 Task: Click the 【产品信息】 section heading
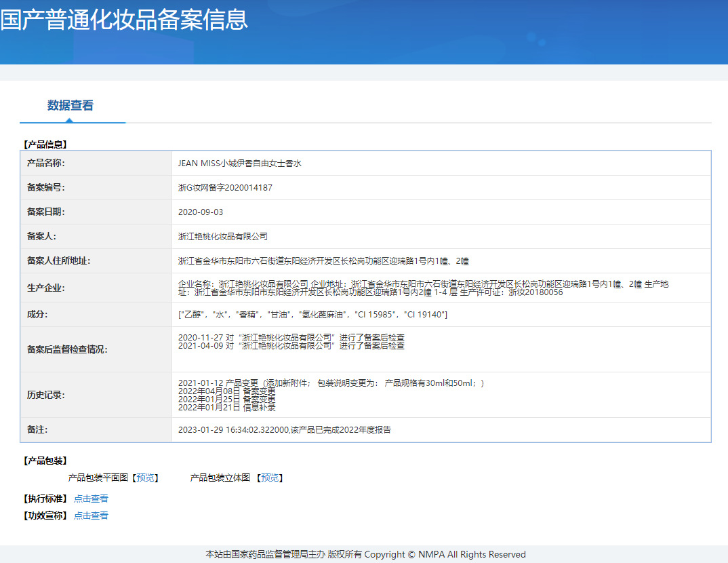click(x=45, y=144)
